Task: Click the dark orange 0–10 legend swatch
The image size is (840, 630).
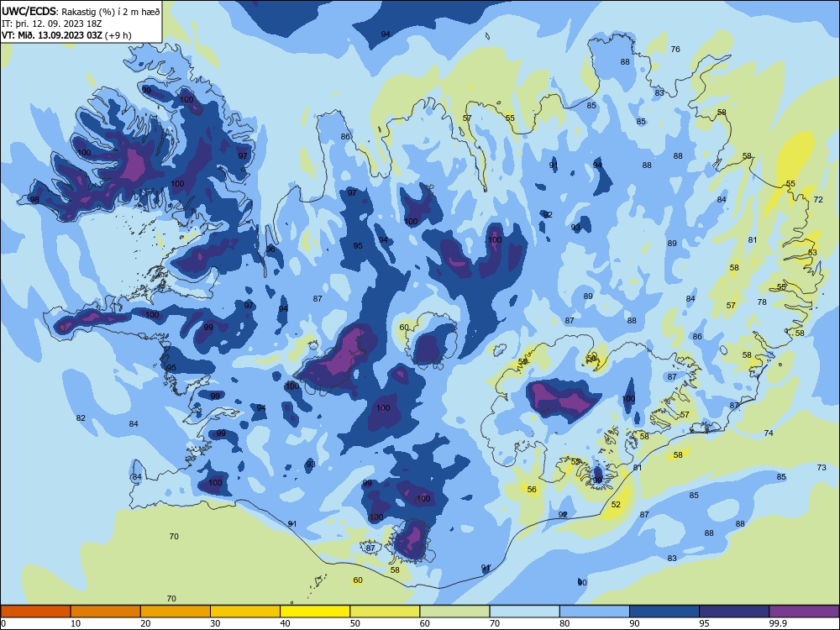Action: 35,612
